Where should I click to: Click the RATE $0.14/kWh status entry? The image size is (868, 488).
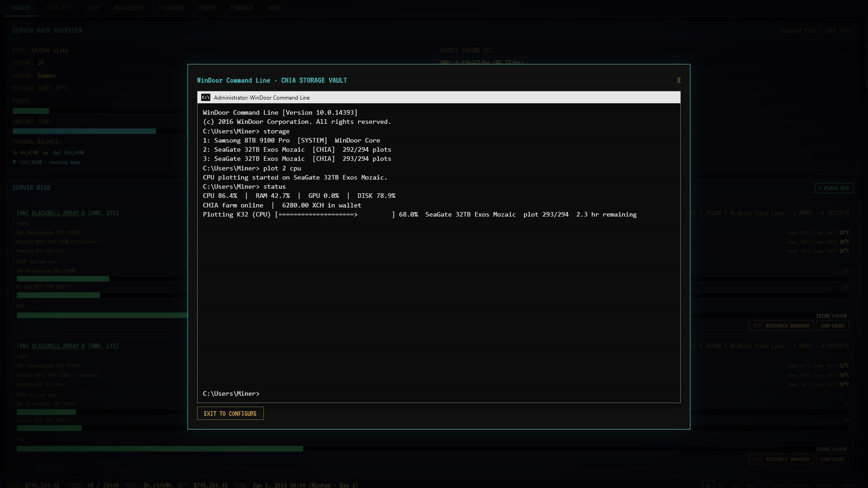(148, 485)
